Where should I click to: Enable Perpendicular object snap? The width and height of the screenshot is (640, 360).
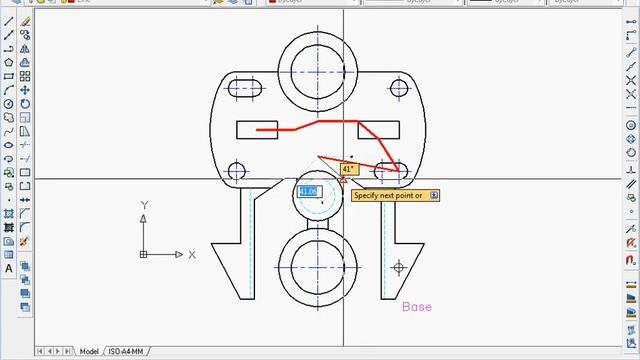pos(631,171)
